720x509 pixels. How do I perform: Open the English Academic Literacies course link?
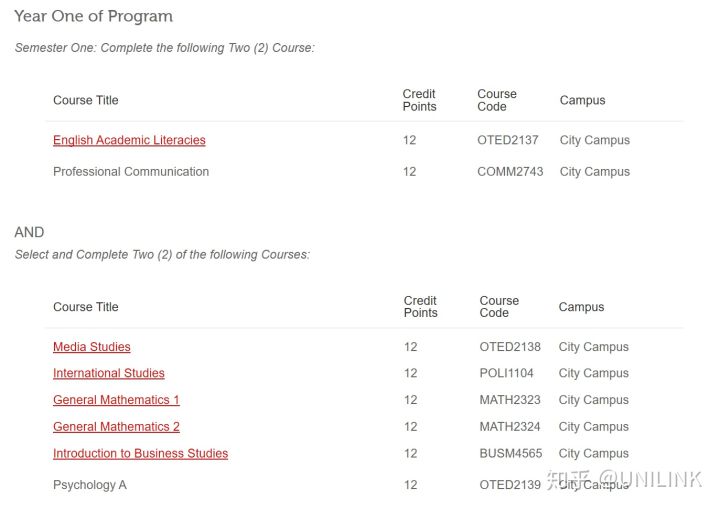tap(129, 140)
